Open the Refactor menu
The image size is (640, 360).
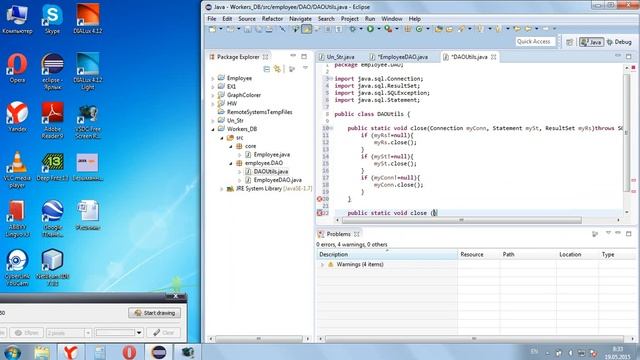pos(272,19)
